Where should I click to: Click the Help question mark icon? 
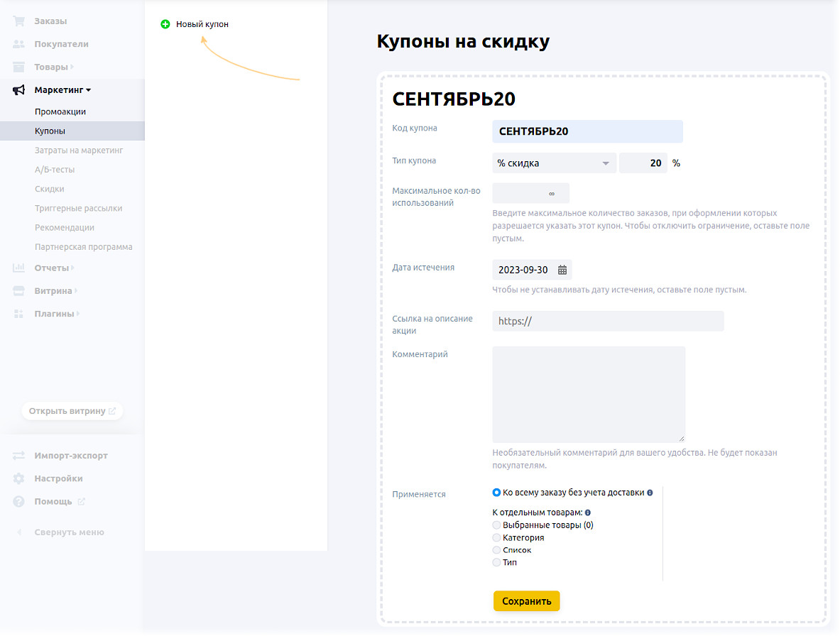[x=19, y=501]
